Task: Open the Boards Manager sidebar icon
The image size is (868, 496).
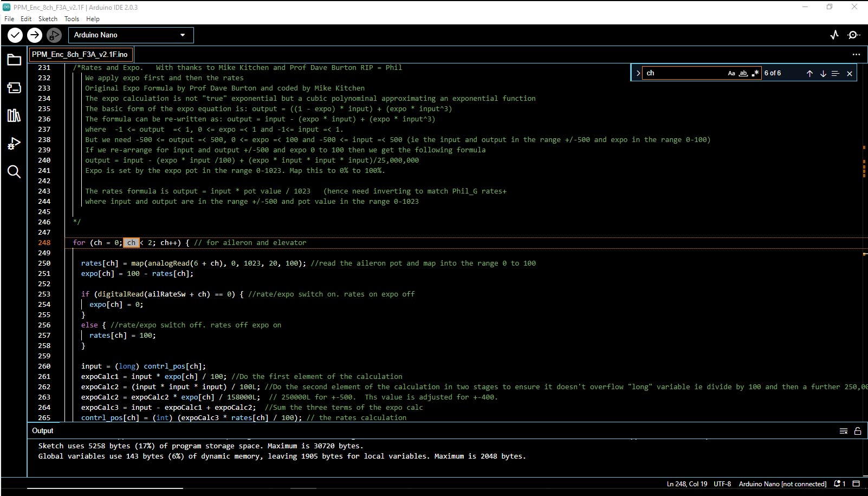Action: [x=14, y=88]
